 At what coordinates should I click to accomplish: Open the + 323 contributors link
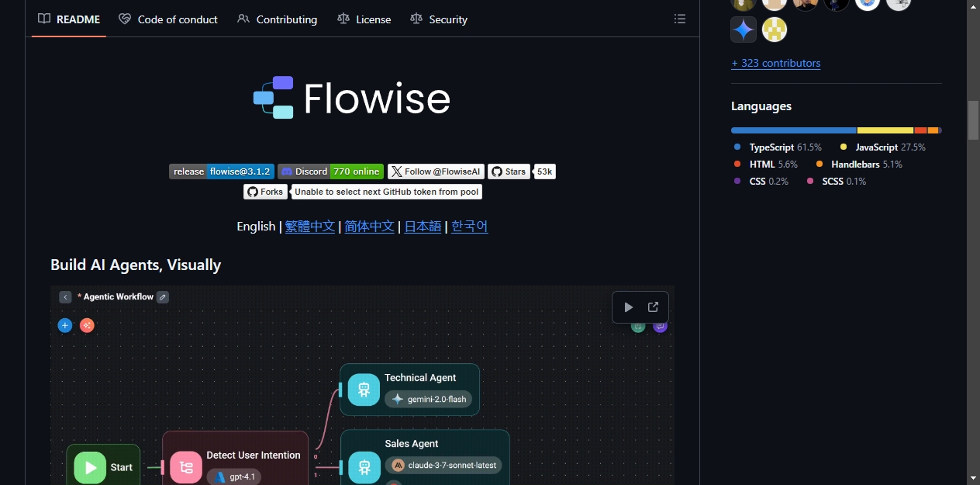point(775,63)
